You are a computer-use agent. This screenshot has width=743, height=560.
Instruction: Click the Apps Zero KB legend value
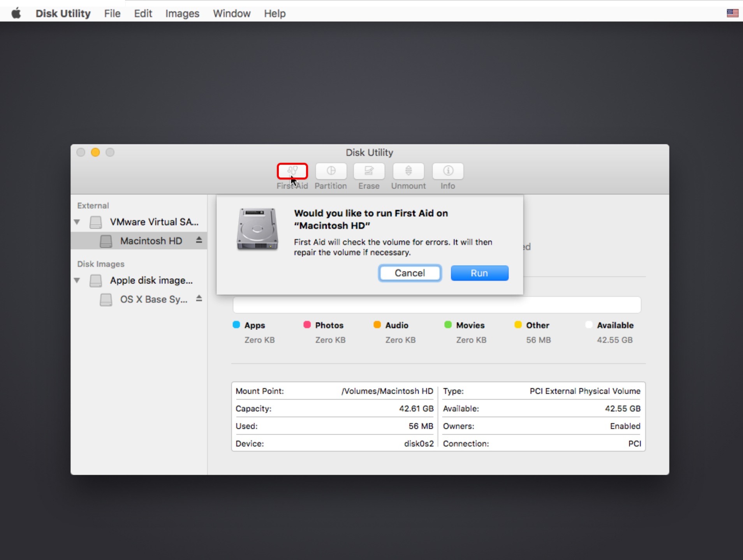[x=260, y=340]
